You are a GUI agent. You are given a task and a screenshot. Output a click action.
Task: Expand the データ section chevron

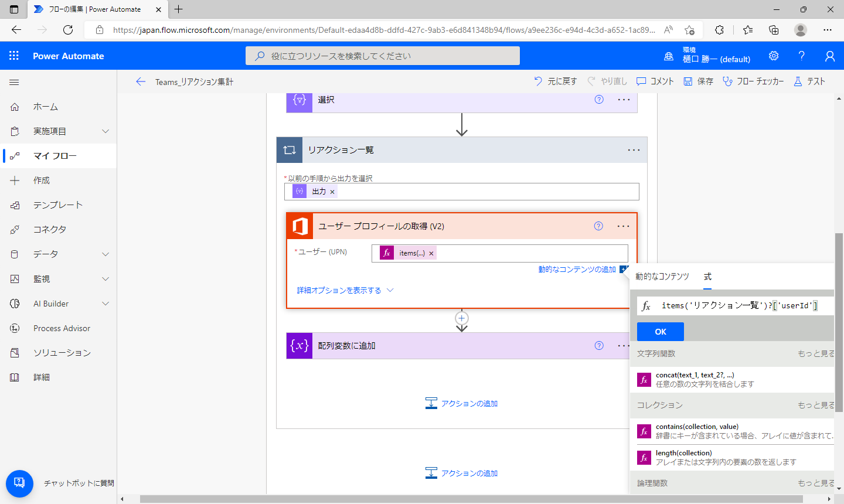[105, 254]
